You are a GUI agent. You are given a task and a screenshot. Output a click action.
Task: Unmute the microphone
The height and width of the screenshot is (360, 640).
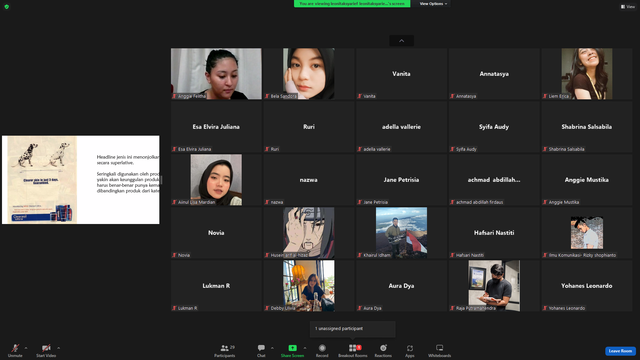pyautogui.click(x=15, y=350)
